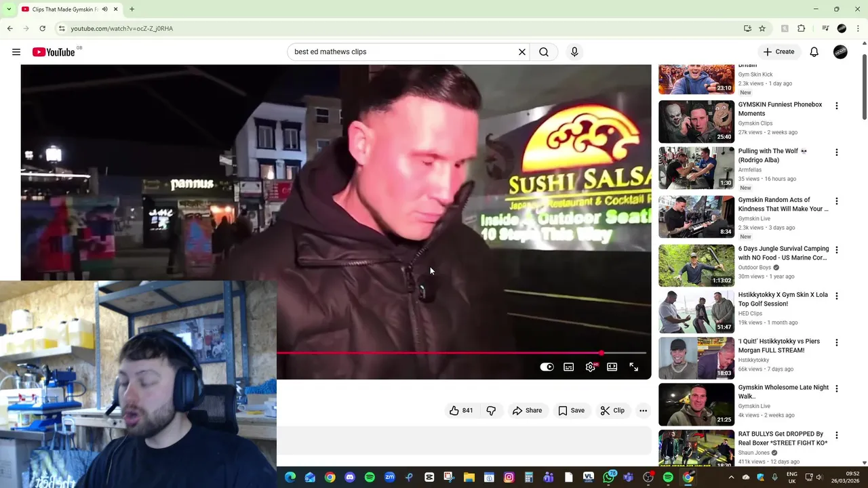The width and height of the screenshot is (868, 488).
Task: Install the page as an app icon
Action: pyautogui.click(x=747, y=28)
